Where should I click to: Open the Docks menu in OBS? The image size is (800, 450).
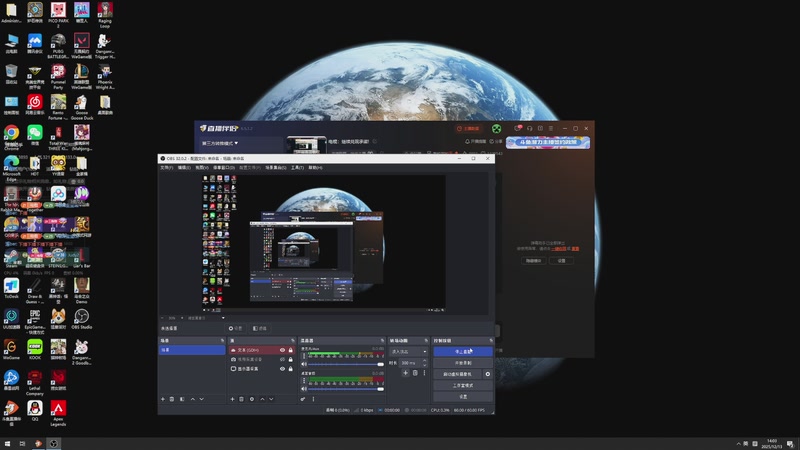[223, 167]
